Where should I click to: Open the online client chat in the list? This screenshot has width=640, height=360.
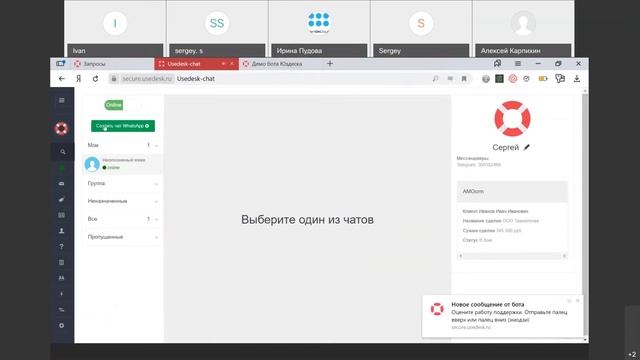coord(122,164)
